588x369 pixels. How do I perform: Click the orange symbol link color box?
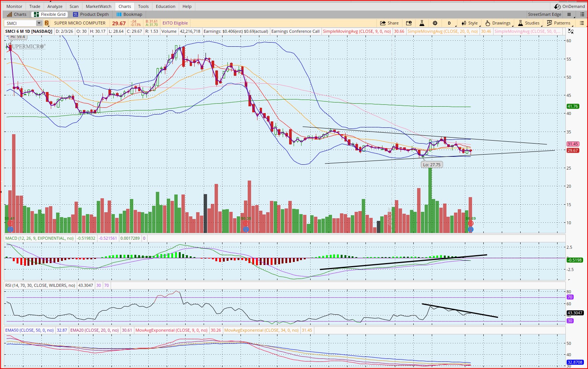[x=47, y=23]
